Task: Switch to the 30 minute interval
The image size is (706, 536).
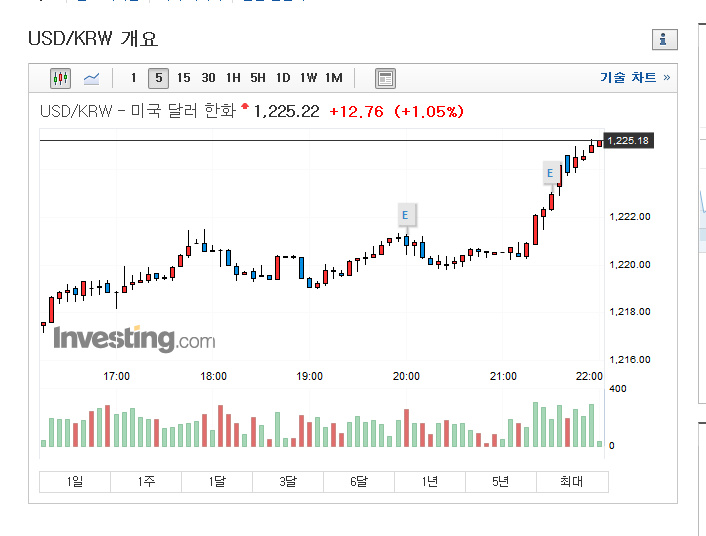Action: tap(208, 78)
